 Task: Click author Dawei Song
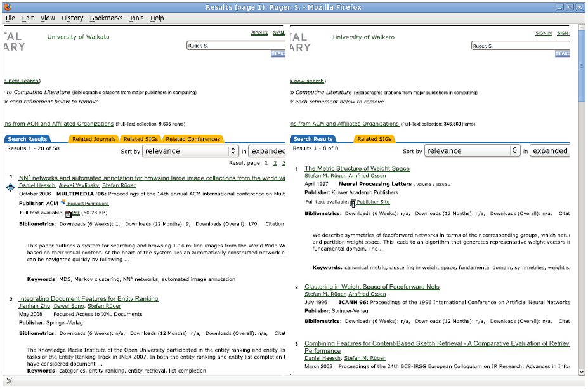point(69,306)
